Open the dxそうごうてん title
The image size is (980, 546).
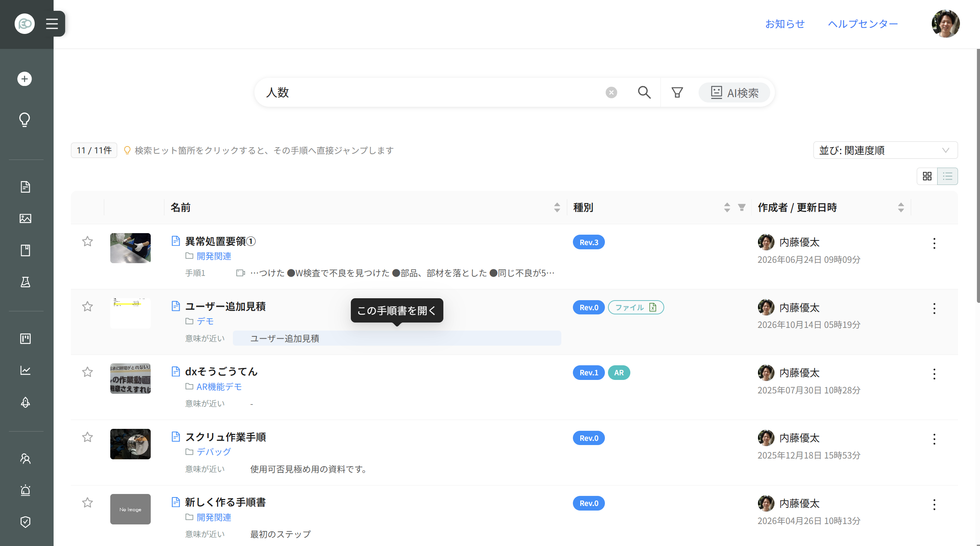point(221,372)
